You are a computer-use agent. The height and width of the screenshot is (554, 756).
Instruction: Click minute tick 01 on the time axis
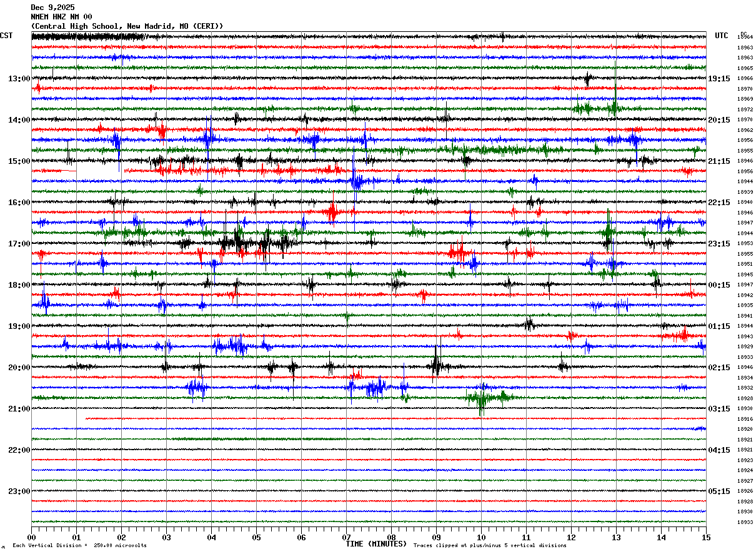point(76,537)
